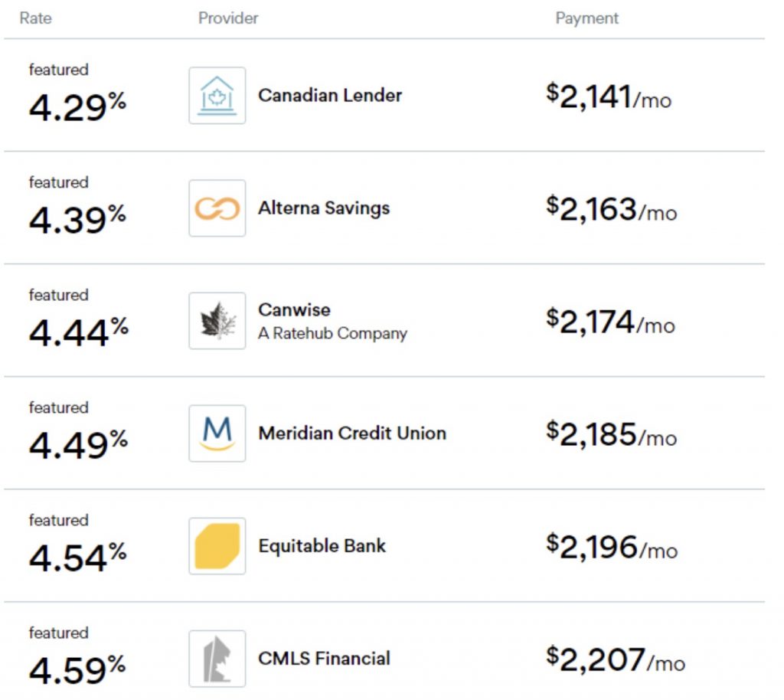Click the Meridian Credit Union M logo

click(217, 433)
